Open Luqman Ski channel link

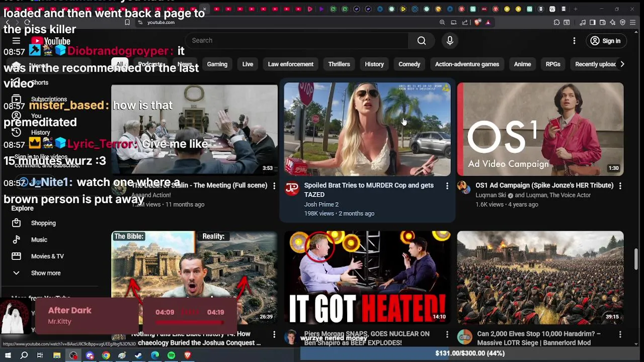[491, 196]
